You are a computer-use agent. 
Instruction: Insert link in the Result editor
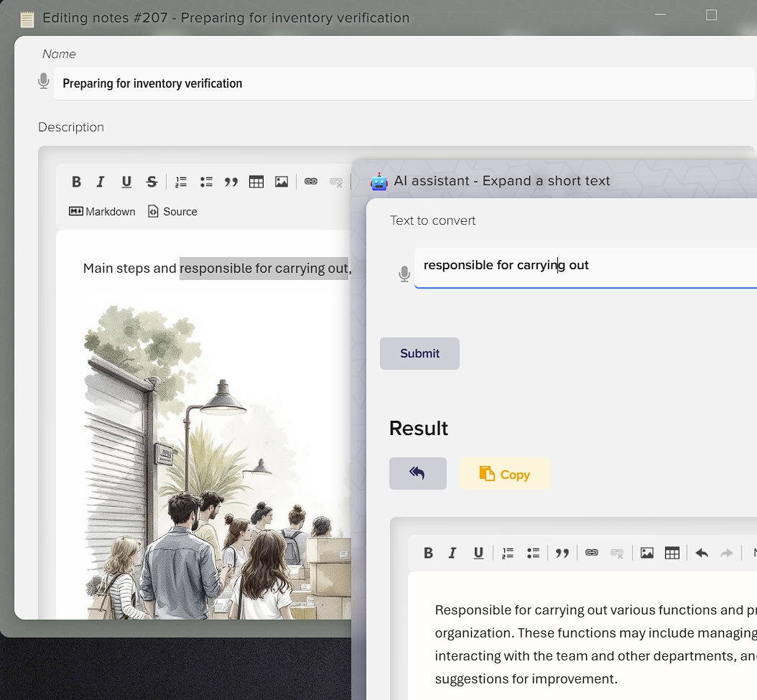(592, 553)
